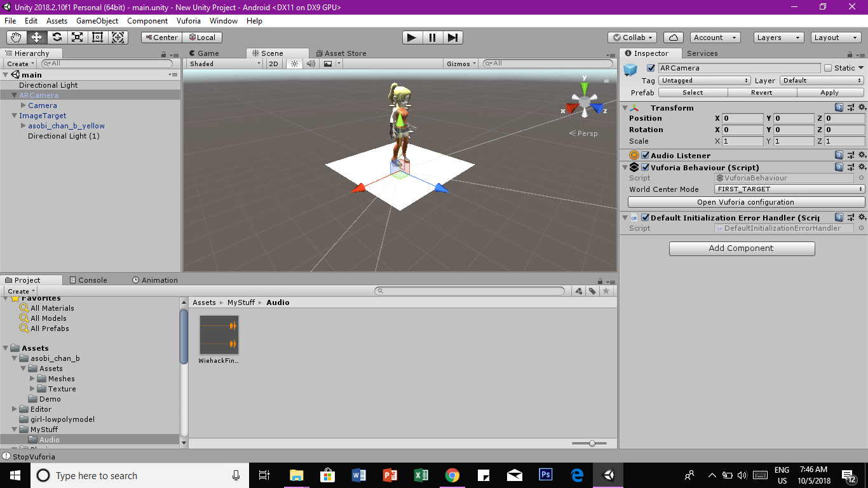
Task: Click prefab Revert button
Action: 761,93
